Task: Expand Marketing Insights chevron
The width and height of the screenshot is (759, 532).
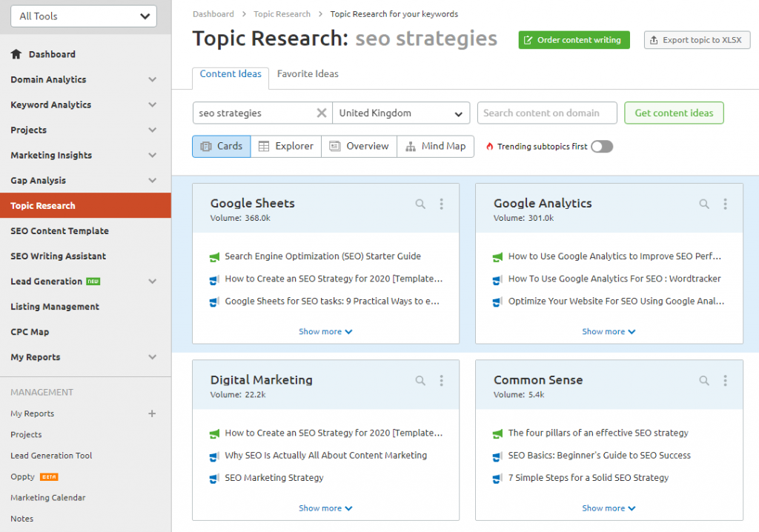Action: point(153,155)
